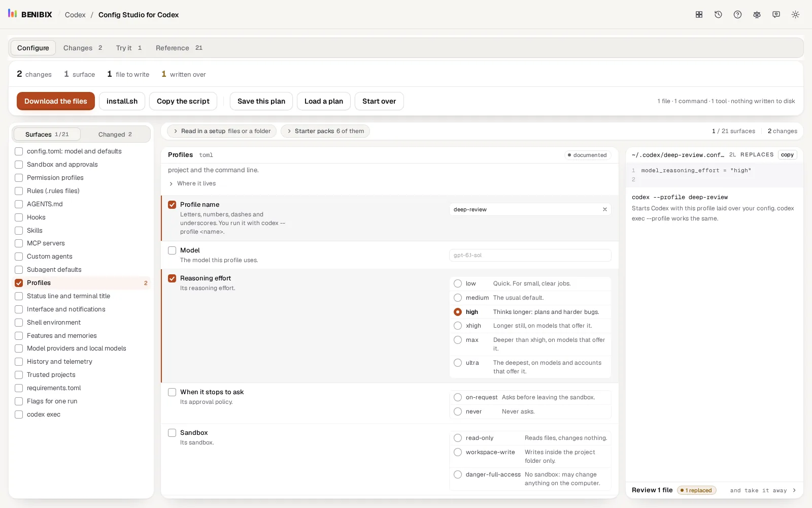Screen dimensions: 812x508
Task: Choose never approval policy
Action: pyautogui.click(x=458, y=411)
